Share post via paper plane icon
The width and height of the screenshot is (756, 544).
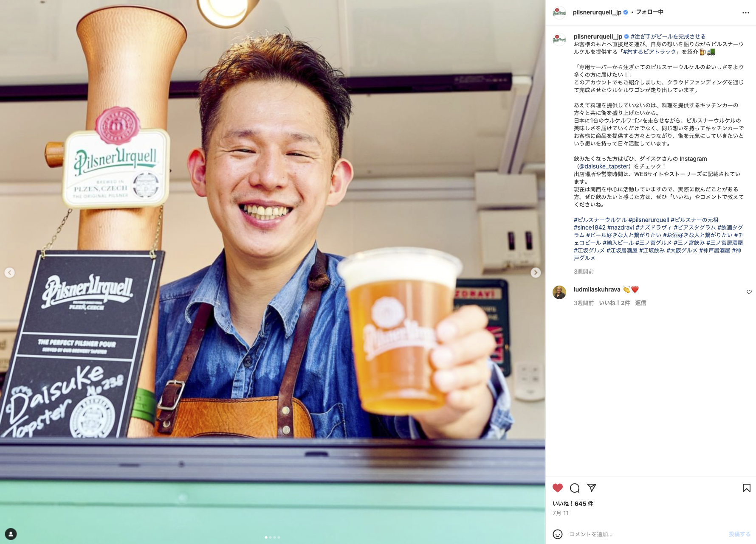coord(592,488)
